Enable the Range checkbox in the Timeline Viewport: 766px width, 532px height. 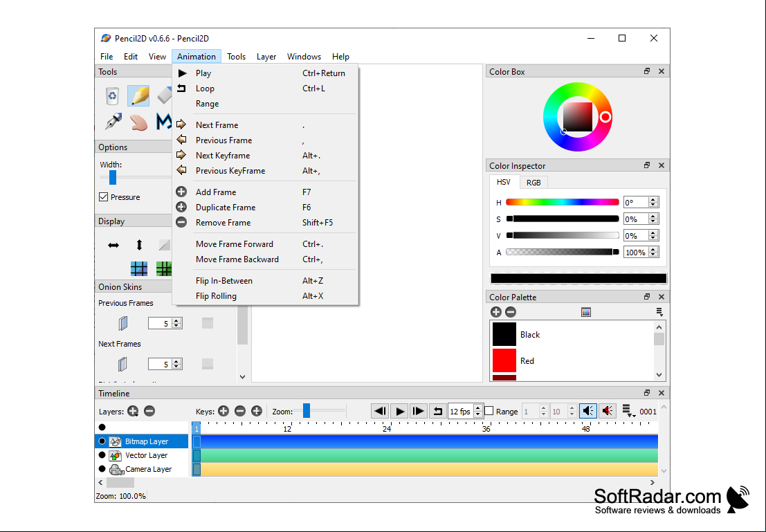click(489, 412)
